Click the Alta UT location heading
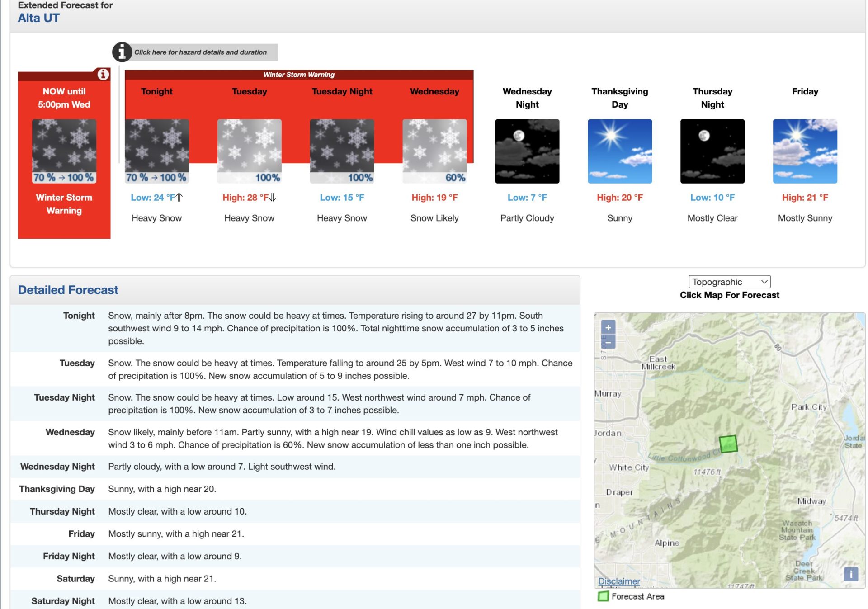The height and width of the screenshot is (609, 868). [38, 18]
